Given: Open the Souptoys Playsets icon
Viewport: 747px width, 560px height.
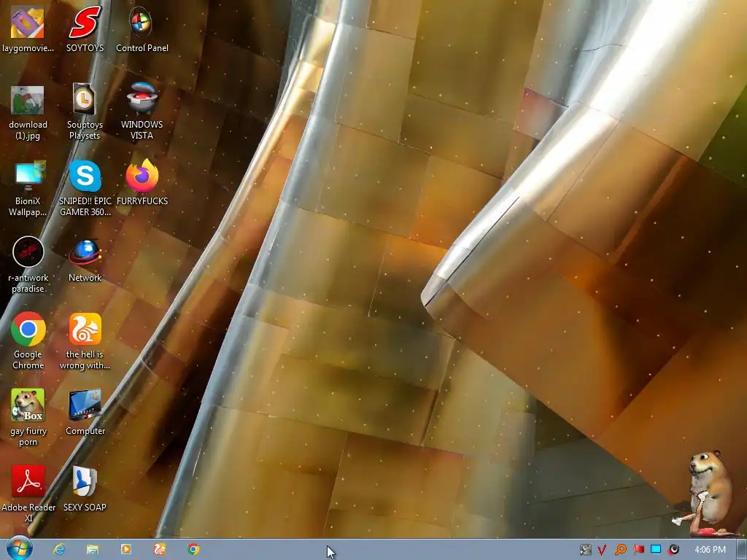Looking at the screenshot, I should point(85,112).
